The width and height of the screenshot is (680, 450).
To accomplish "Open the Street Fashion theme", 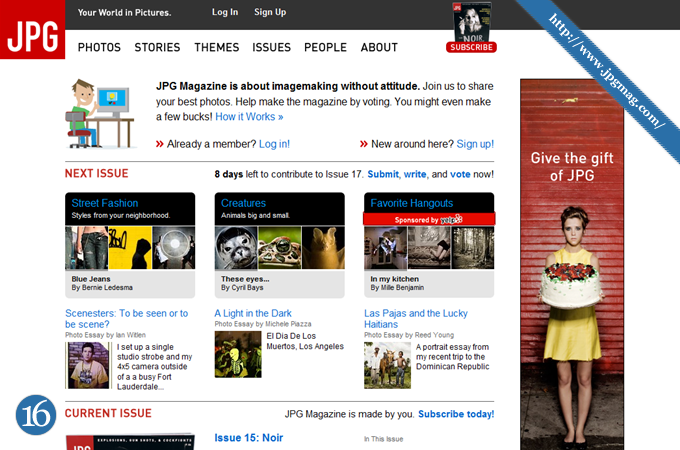I will pos(105,203).
